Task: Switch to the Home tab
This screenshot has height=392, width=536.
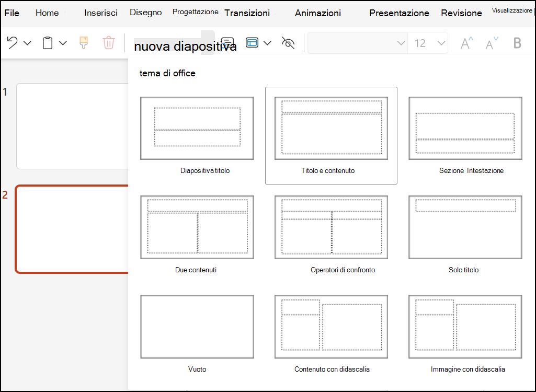Action: click(47, 13)
